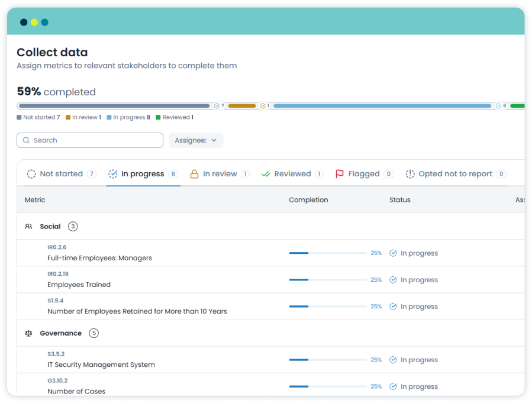Click the Social group people icon

[28, 226]
